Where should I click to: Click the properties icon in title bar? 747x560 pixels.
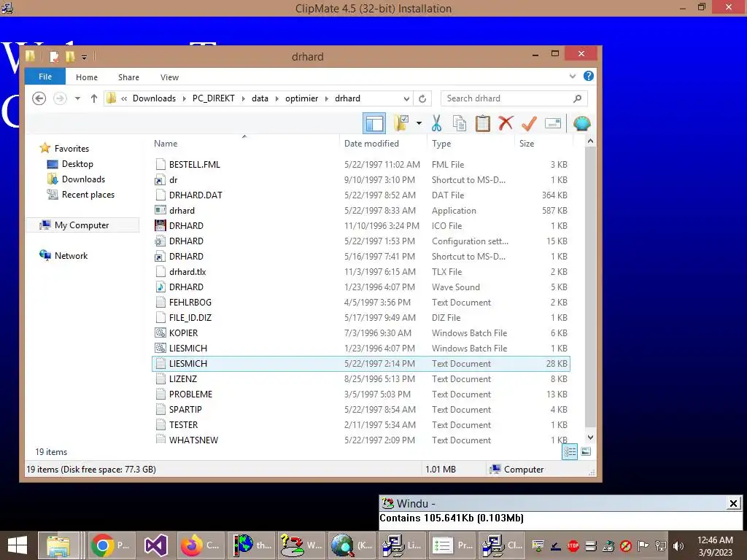click(x=54, y=57)
